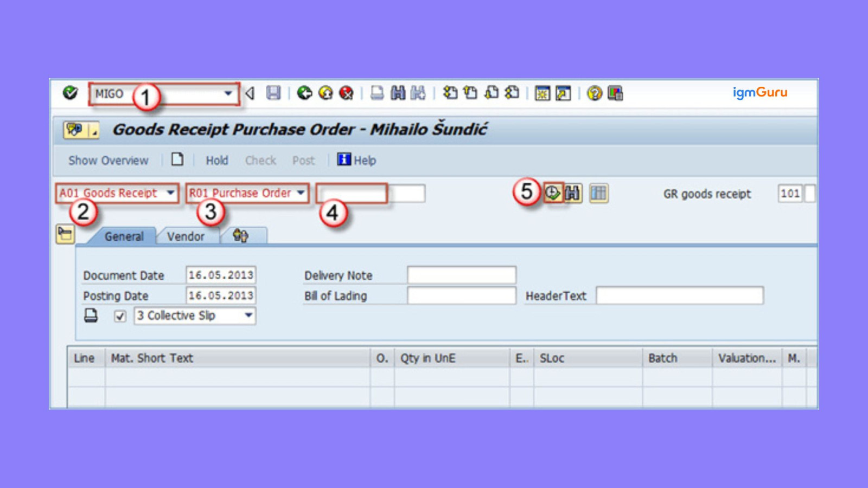Go to First Page icon
Viewport: 868px width, 488px height.
click(450, 93)
